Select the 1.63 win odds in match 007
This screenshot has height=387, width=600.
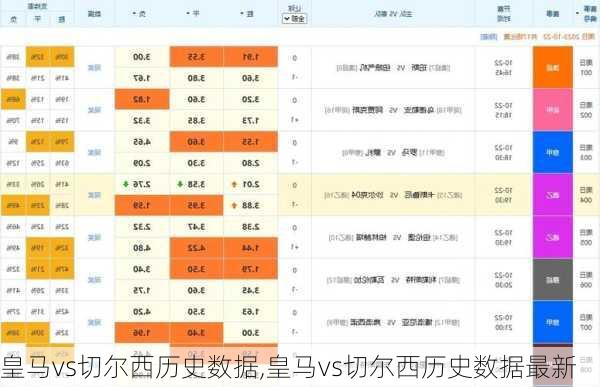251,312
